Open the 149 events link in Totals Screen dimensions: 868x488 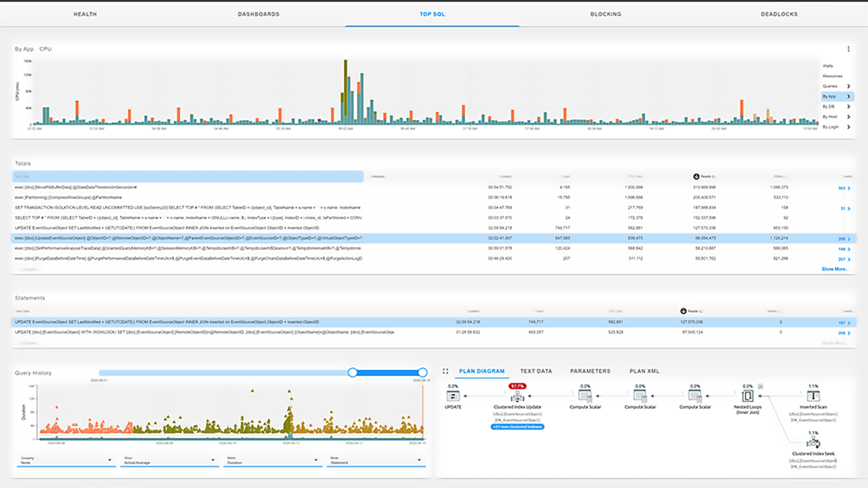(x=844, y=249)
